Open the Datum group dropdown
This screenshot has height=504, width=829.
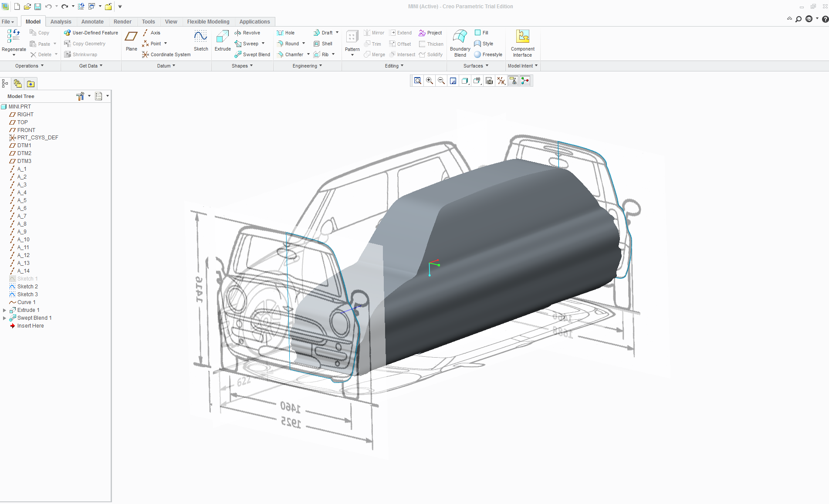pos(166,66)
